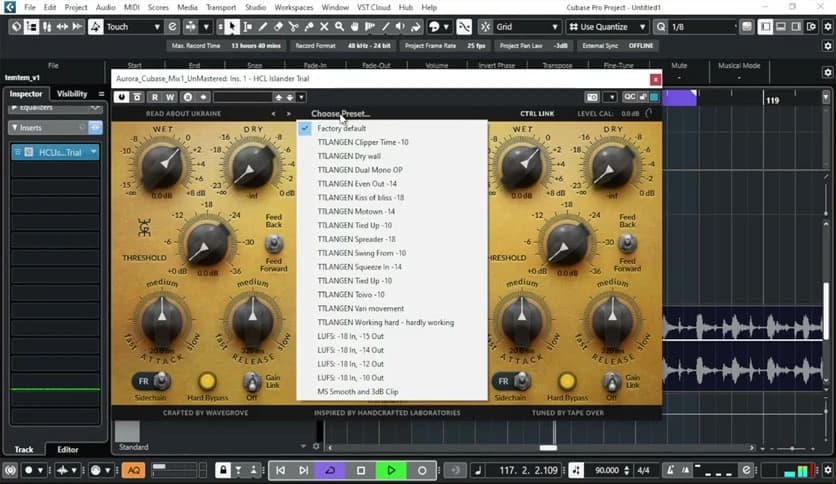Toggle the Show Left Zone button

[766, 27]
